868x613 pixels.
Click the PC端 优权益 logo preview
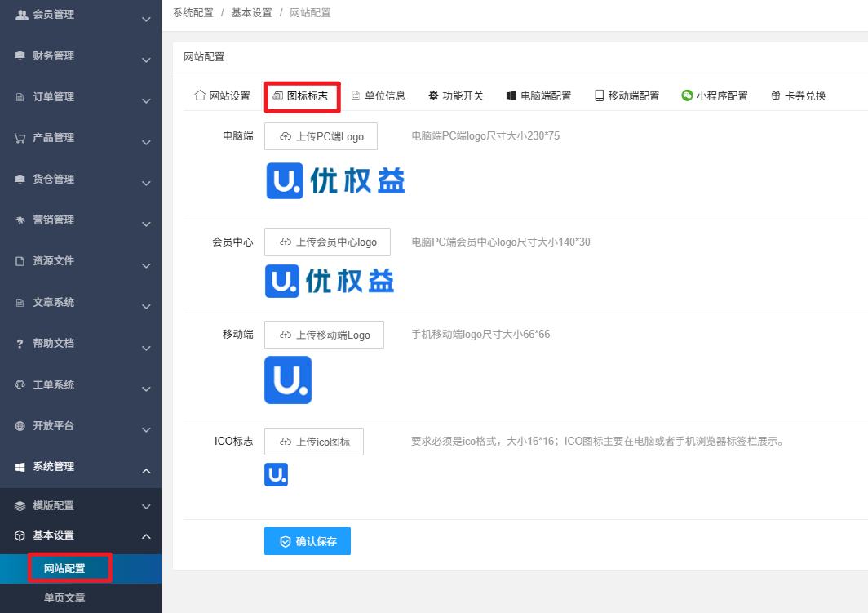336,180
